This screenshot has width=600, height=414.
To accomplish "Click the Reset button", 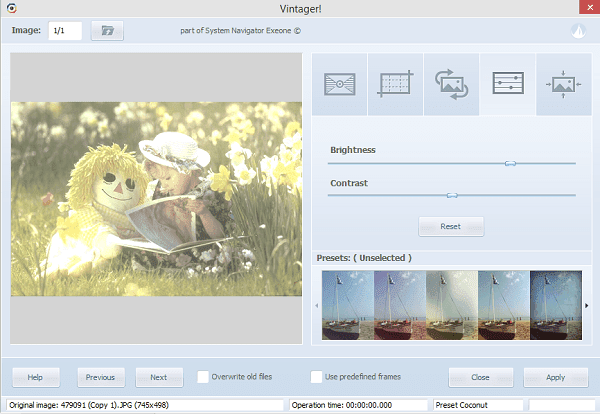I will coord(451,227).
